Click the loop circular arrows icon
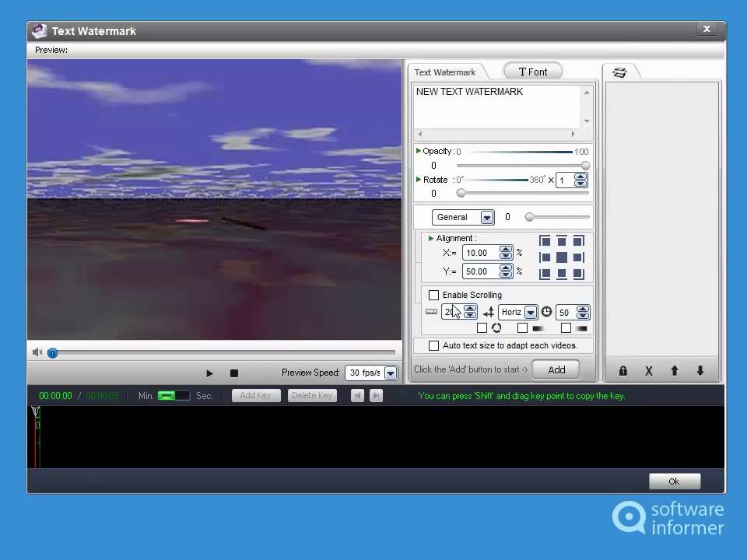Image resolution: width=747 pixels, height=560 pixels. (496, 327)
